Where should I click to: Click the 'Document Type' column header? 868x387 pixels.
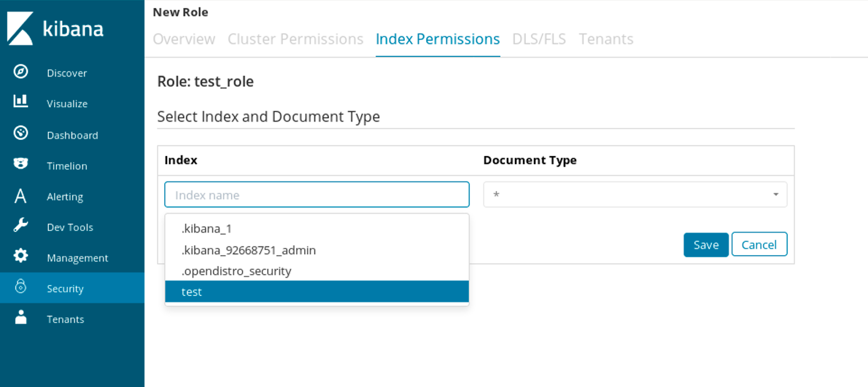[530, 160]
